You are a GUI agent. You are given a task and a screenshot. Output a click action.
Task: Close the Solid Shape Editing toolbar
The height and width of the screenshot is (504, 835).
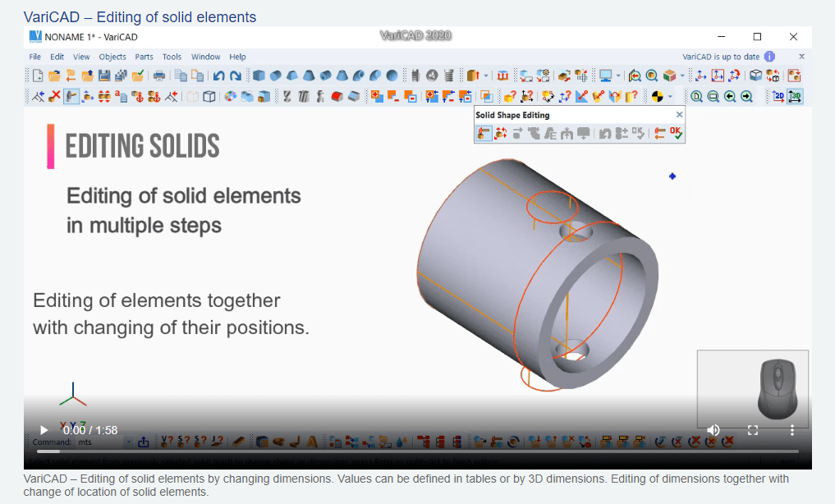680,114
